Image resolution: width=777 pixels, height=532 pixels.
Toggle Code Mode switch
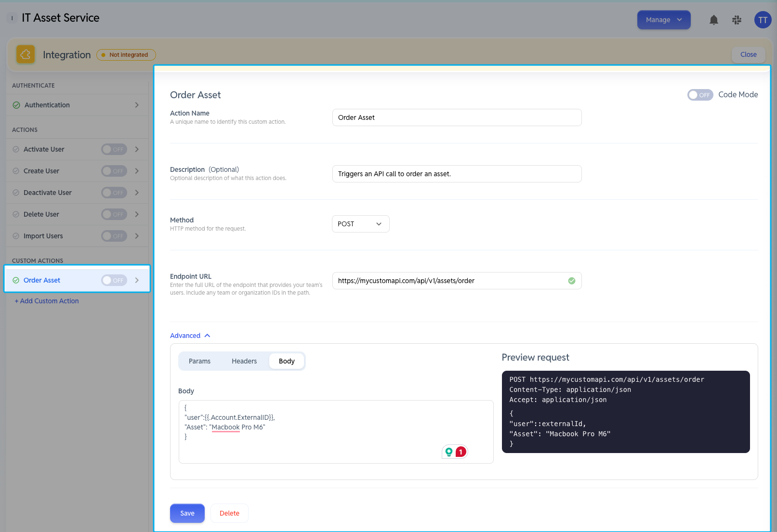[x=700, y=95]
